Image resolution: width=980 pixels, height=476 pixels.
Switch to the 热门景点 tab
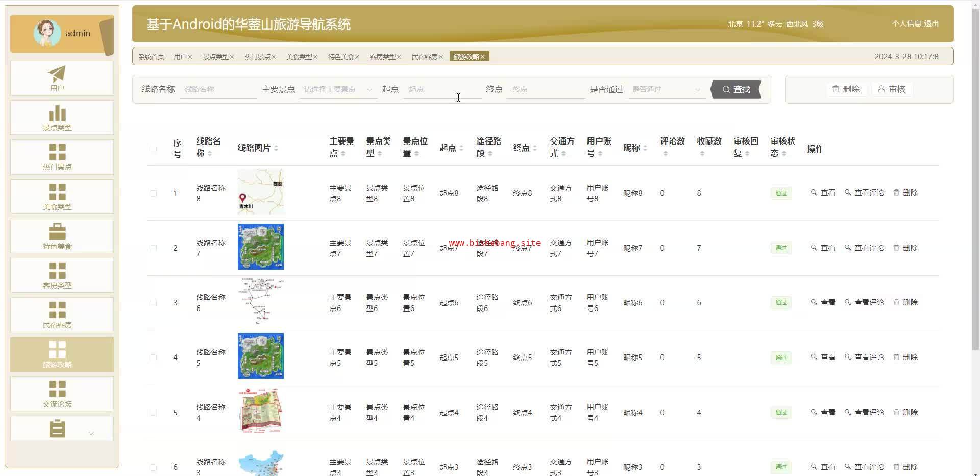pyautogui.click(x=257, y=57)
